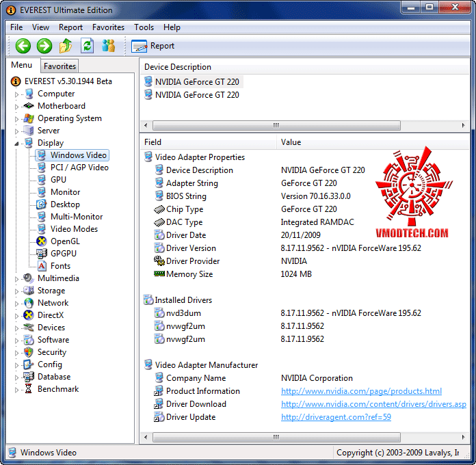Screen dimensions: 476x465
Task: Open the Help menu
Action: pyautogui.click(x=172, y=27)
